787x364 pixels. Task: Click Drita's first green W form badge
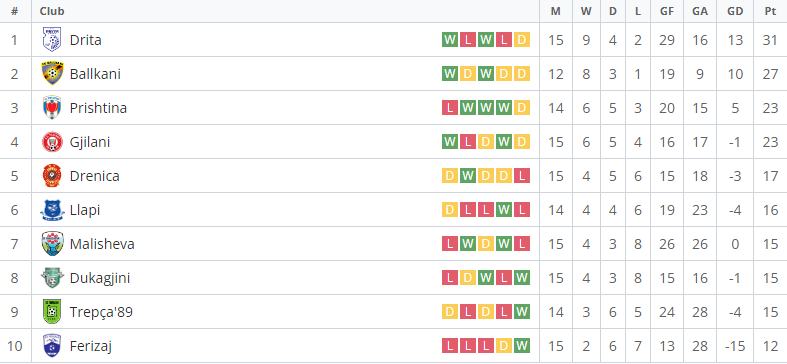coord(450,40)
